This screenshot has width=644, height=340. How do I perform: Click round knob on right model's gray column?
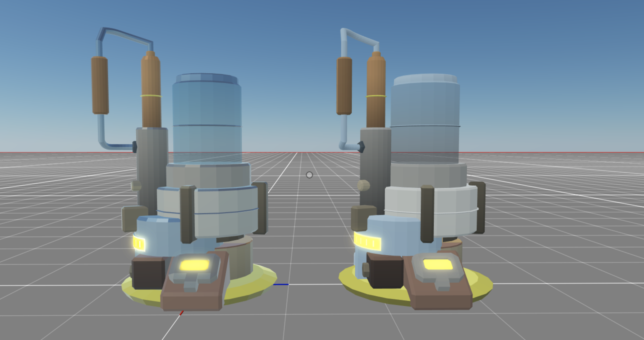point(364,186)
